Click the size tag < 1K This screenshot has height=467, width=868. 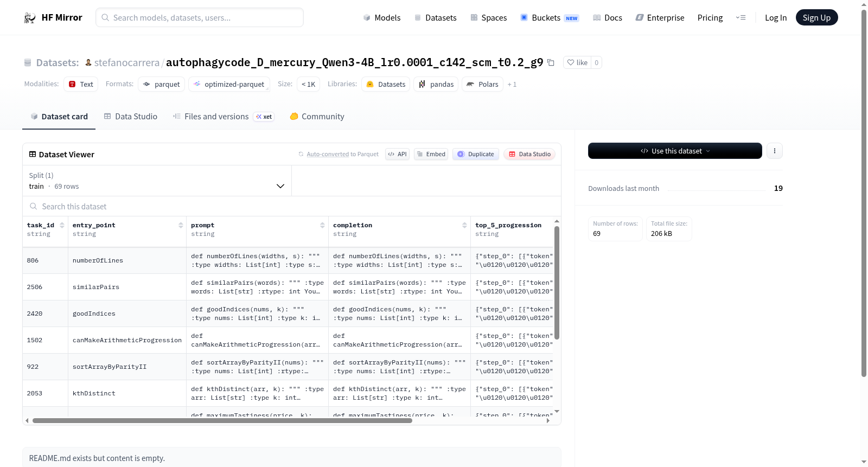pyautogui.click(x=309, y=84)
